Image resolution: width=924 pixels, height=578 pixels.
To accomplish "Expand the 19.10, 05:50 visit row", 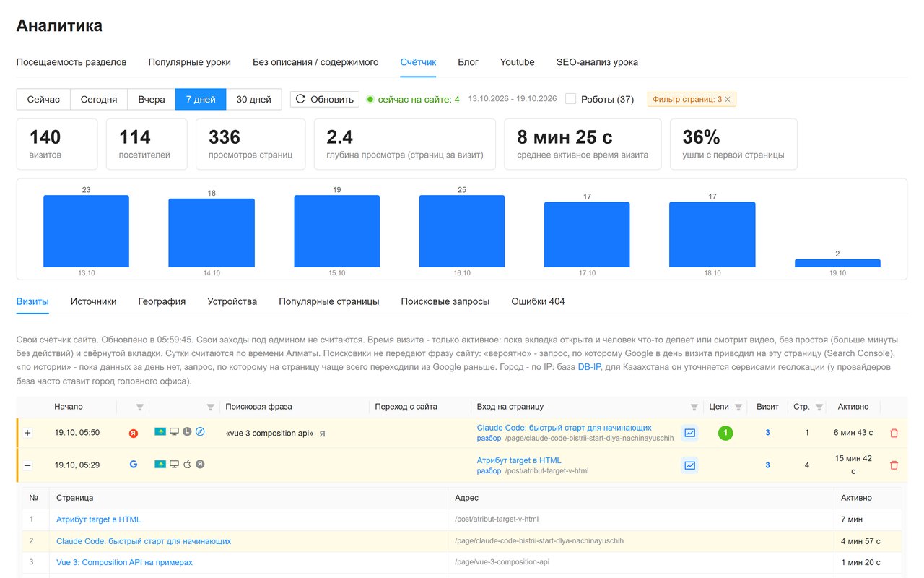I will [27, 433].
